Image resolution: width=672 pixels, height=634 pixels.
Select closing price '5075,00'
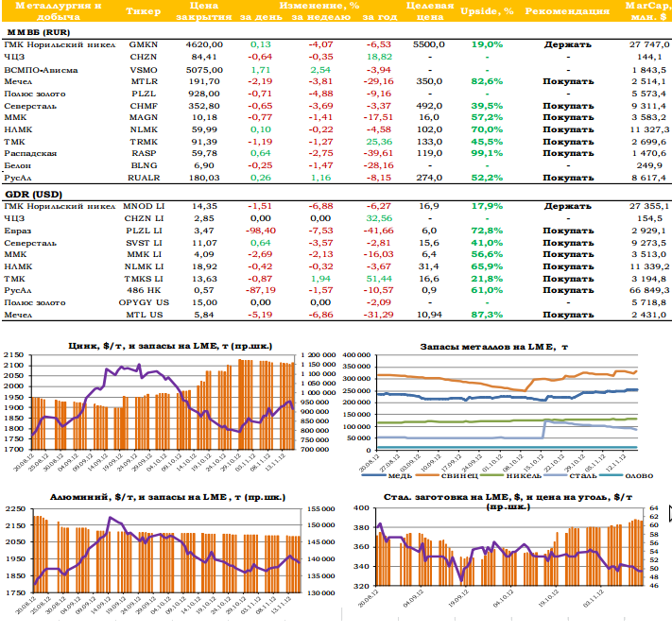tap(204, 70)
